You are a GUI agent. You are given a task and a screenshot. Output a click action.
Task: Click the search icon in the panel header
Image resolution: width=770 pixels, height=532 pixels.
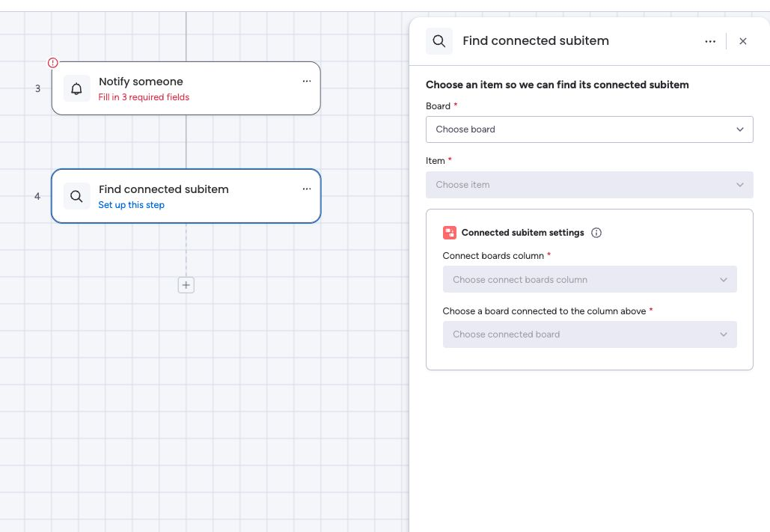pos(439,40)
